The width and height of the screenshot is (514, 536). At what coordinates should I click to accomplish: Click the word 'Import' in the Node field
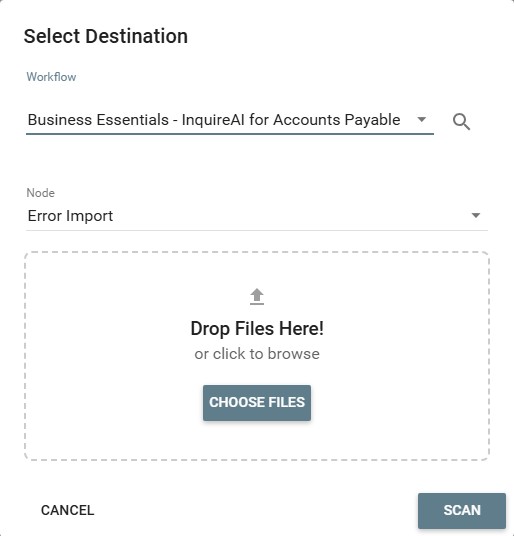[89, 216]
